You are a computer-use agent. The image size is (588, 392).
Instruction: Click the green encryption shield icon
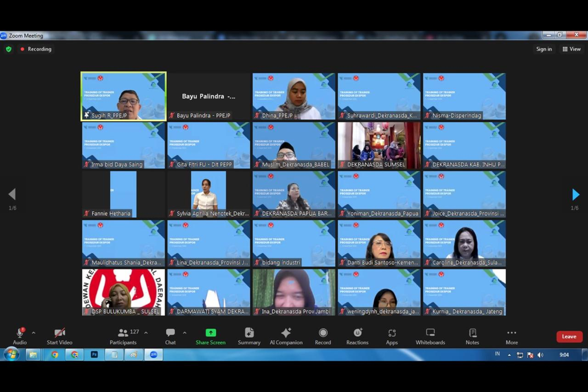click(x=9, y=49)
